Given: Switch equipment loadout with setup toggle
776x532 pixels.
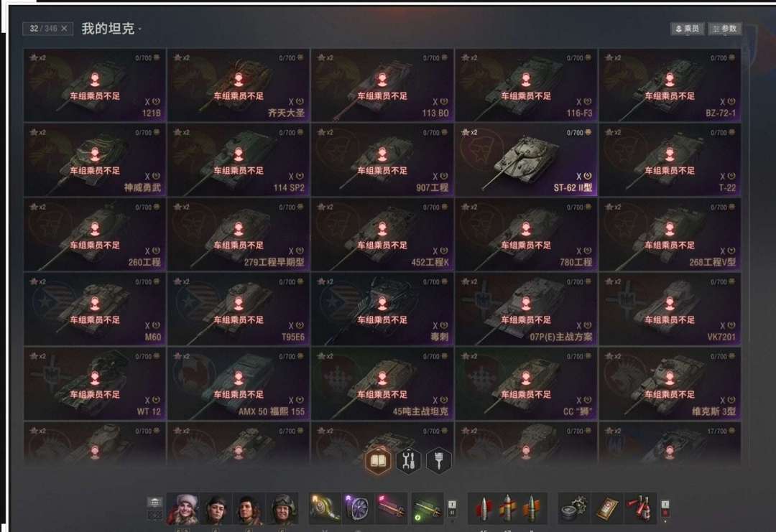Looking at the screenshot, I should (452, 508).
